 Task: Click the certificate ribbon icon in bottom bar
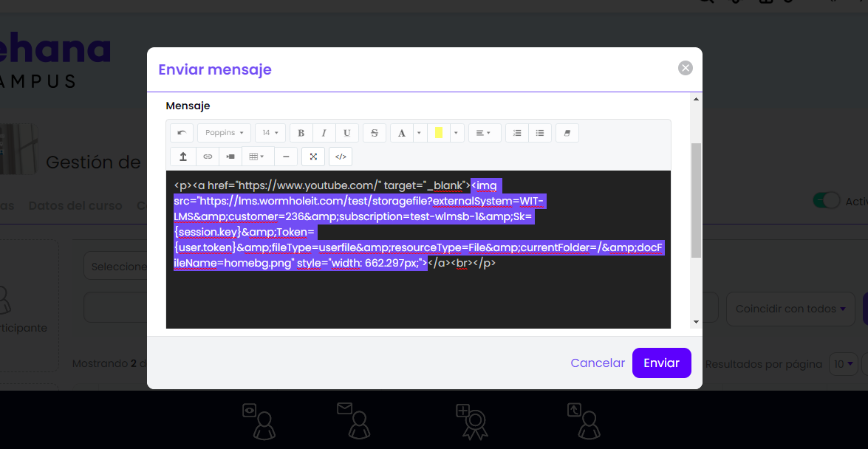click(x=471, y=422)
